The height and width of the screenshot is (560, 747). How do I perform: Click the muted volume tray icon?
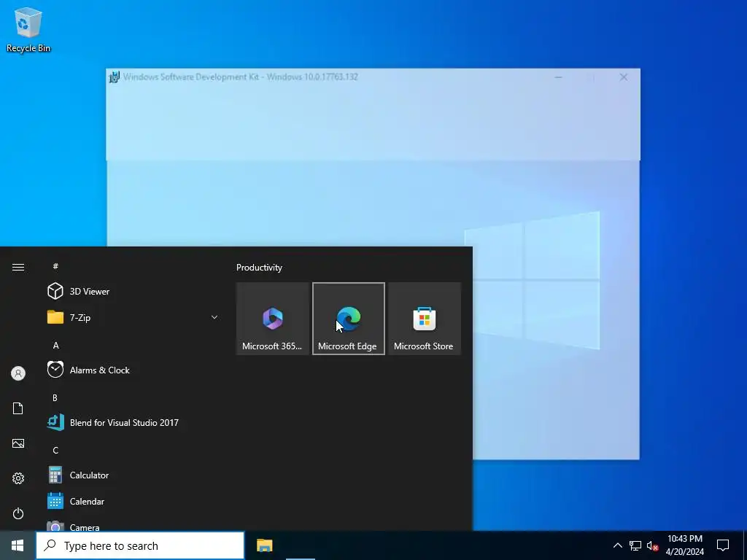(x=652, y=545)
